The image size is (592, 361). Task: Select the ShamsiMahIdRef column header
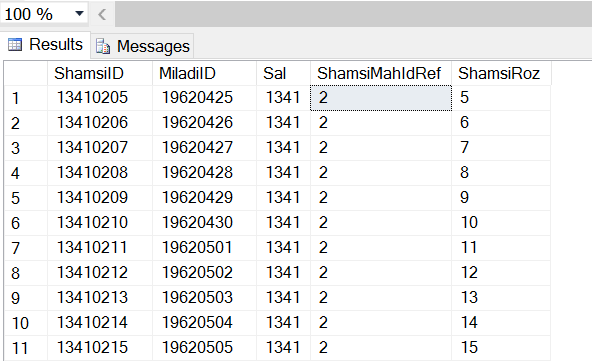point(381,73)
